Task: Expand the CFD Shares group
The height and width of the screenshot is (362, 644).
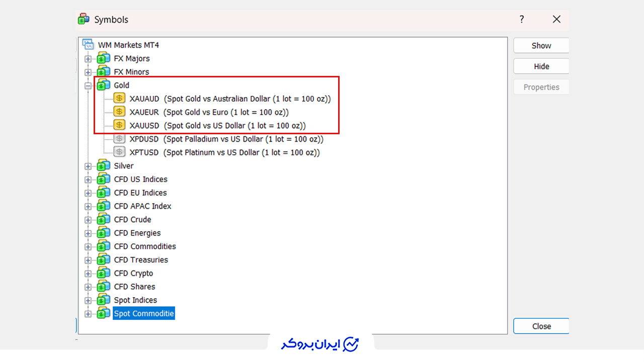Action: tap(88, 287)
